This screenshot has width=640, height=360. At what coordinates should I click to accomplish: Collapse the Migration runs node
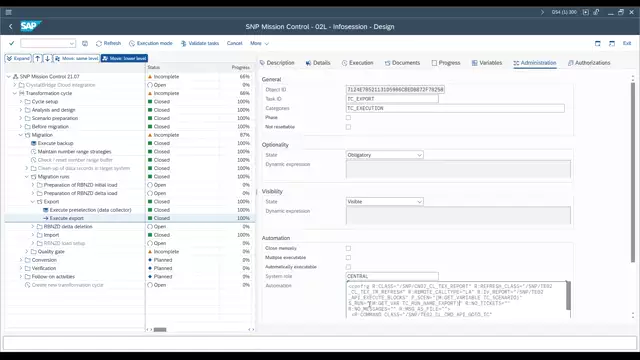[27, 177]
